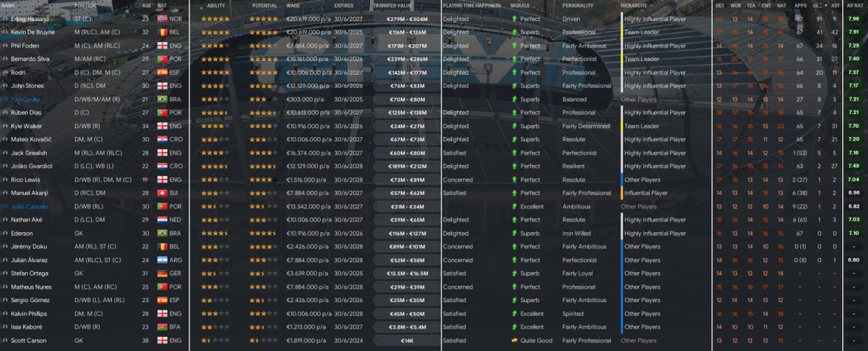Screen dimensions: 868x351
Task: Click Scott Carson's transfer value €14K
Action: (407, 341)
